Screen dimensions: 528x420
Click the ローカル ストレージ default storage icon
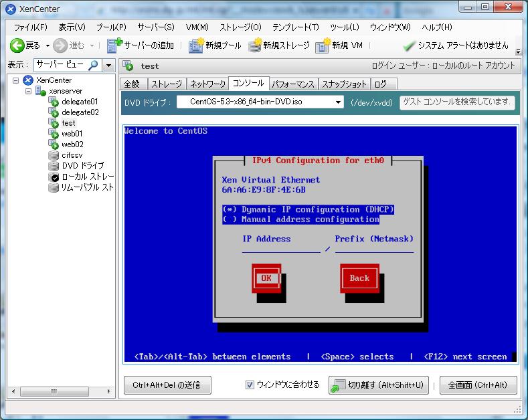[x=54, y=177]
